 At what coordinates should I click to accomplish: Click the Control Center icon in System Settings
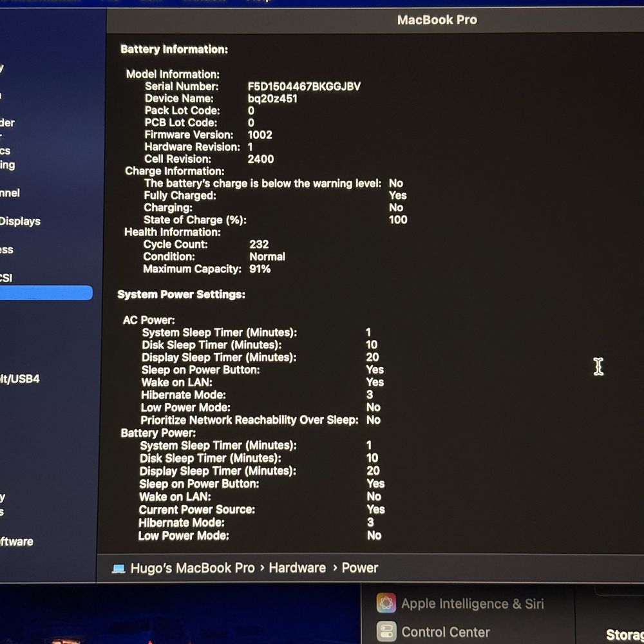click(x=386, y=631)
